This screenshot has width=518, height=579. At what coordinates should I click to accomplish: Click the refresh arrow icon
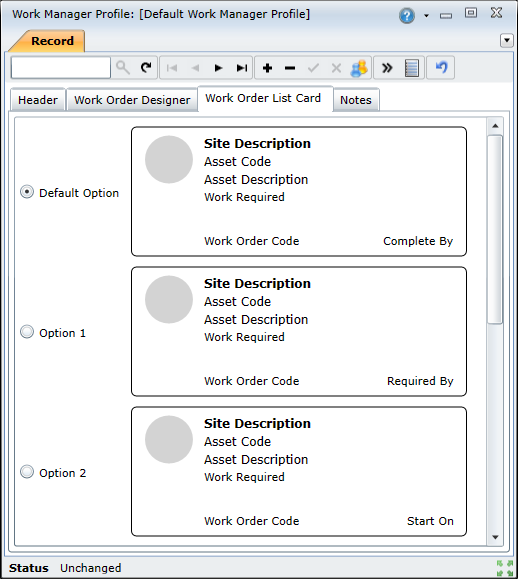pos(146,68)
